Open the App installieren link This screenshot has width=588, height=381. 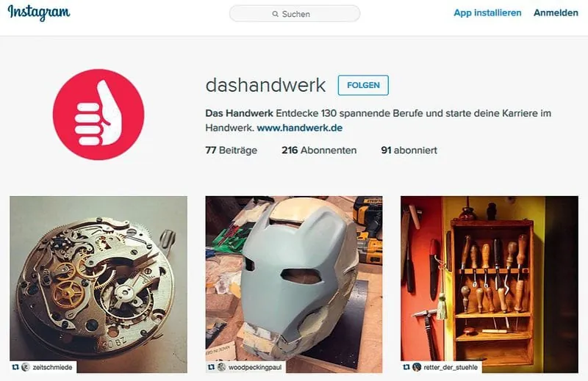click(487, 12)
